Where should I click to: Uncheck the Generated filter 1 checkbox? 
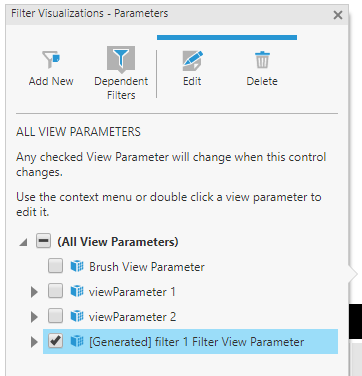click(x=55, y=341)
